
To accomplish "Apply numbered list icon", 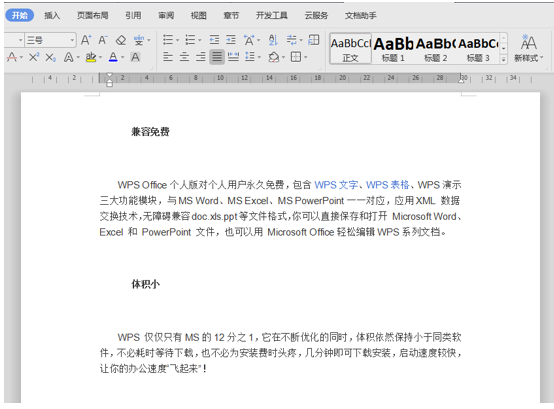I will pyautogui.click(x=190, y=40).
